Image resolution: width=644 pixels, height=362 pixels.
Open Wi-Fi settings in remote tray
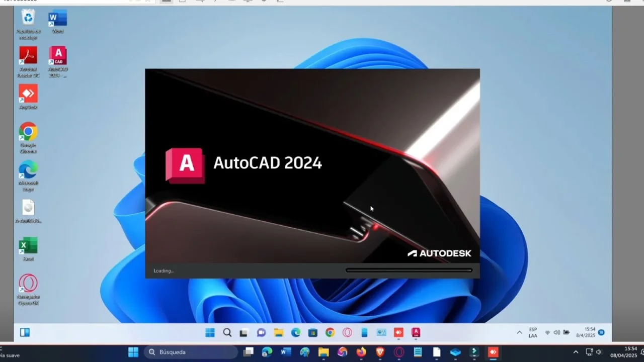(547, 332)
